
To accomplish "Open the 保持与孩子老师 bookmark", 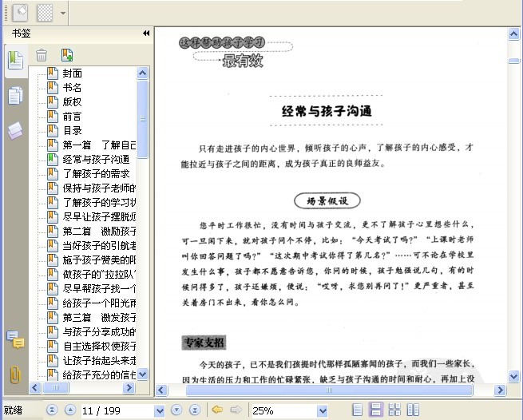I will (99, 188).
